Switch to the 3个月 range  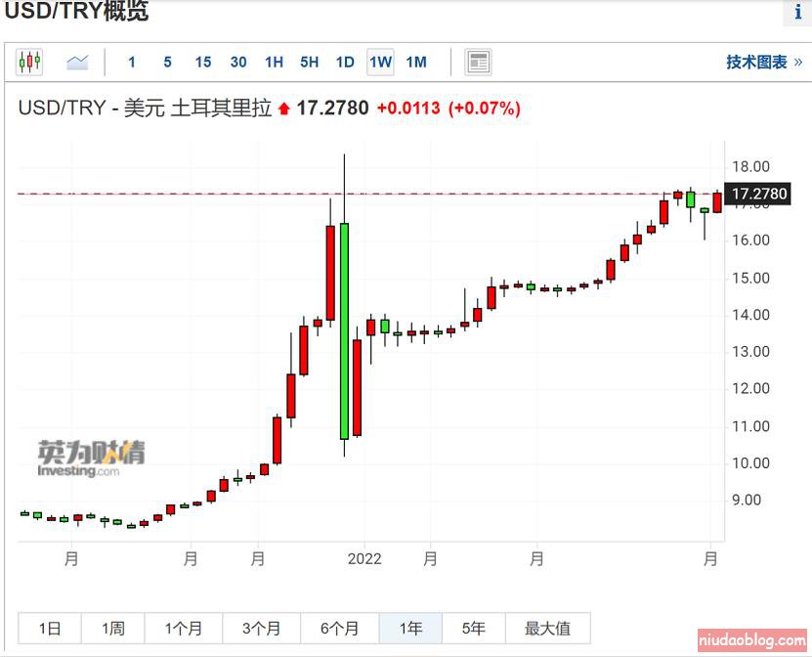262,629
